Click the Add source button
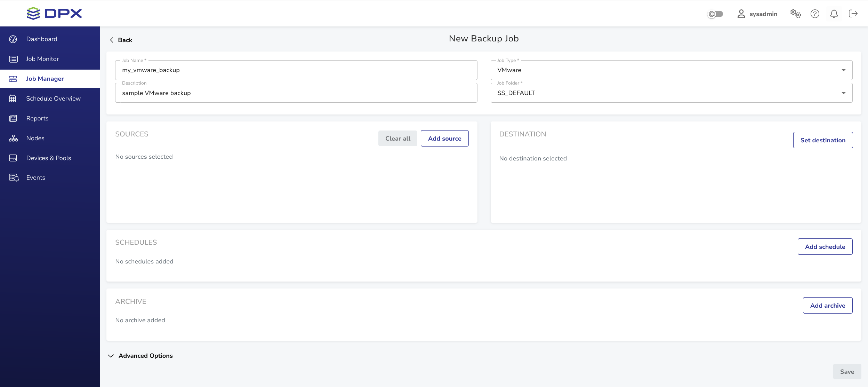 [x=444, y=139]
